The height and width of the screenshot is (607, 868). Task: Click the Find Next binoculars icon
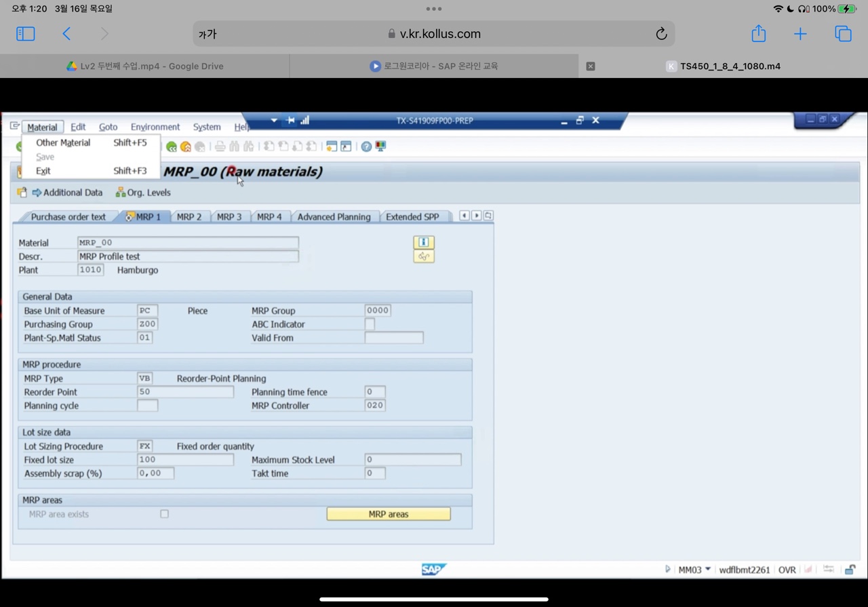(x=249, y=146)
